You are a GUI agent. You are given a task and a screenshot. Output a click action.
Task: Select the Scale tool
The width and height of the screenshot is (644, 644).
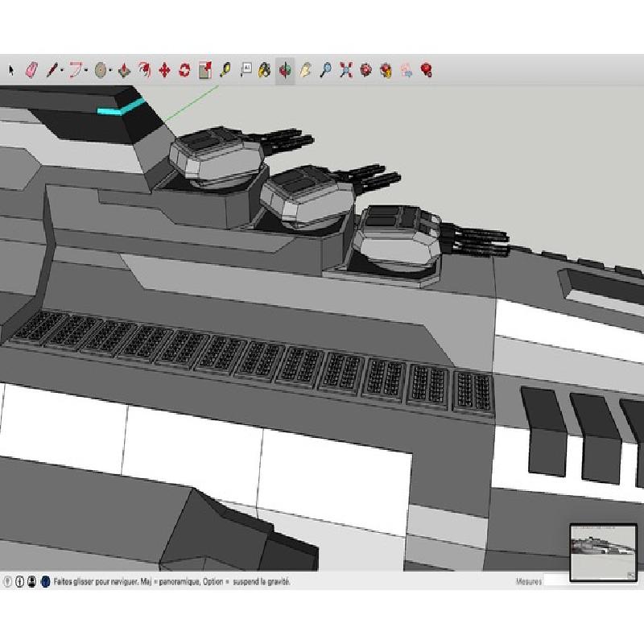point(204,70)
